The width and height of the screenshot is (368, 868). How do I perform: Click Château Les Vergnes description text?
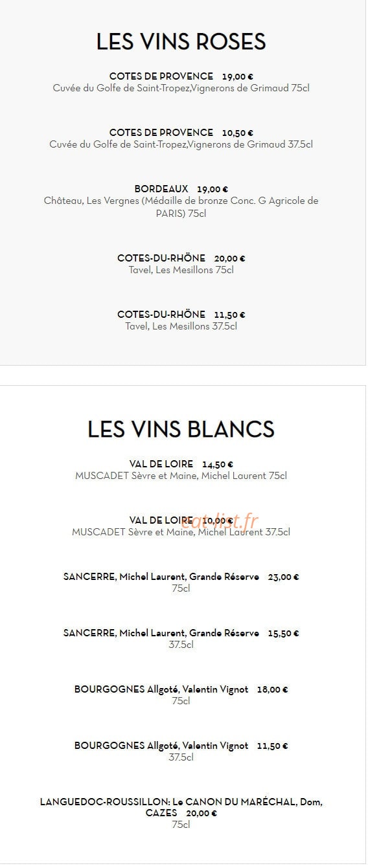181,207
